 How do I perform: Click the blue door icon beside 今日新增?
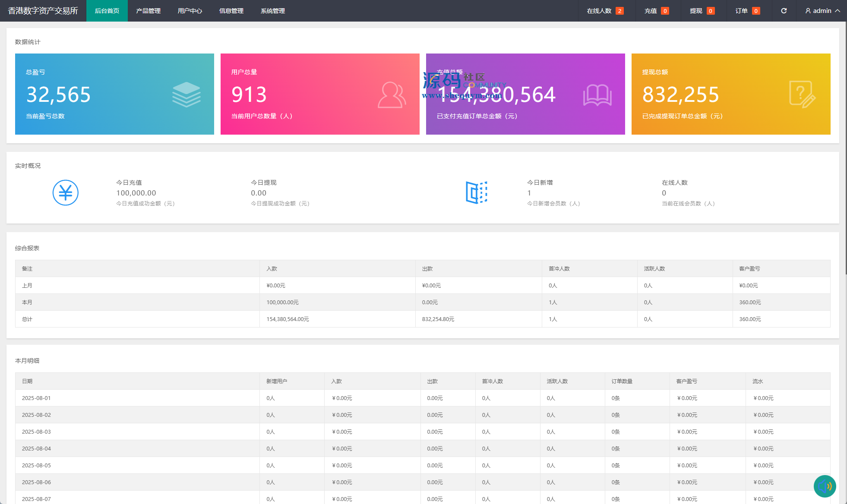point(477,192)
